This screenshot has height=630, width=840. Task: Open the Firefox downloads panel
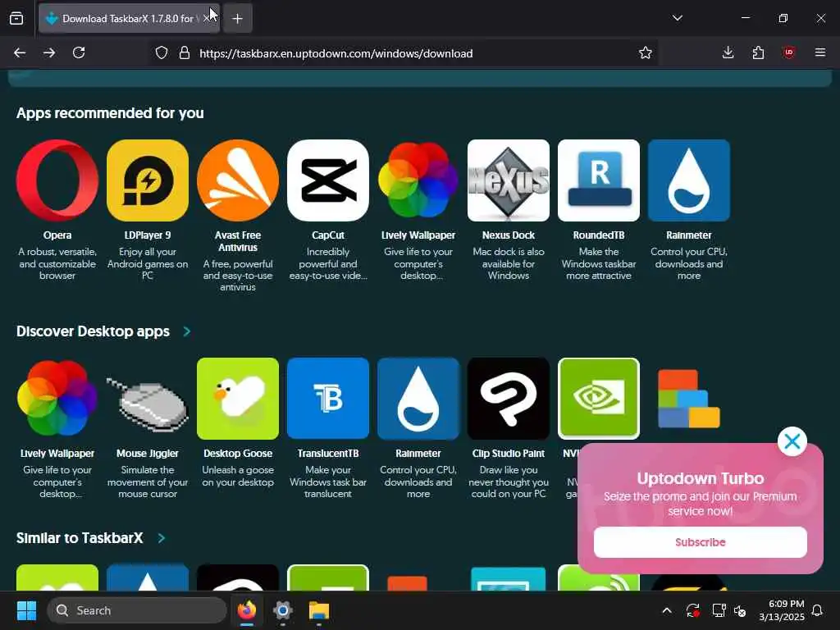click(x=728, y=53)
